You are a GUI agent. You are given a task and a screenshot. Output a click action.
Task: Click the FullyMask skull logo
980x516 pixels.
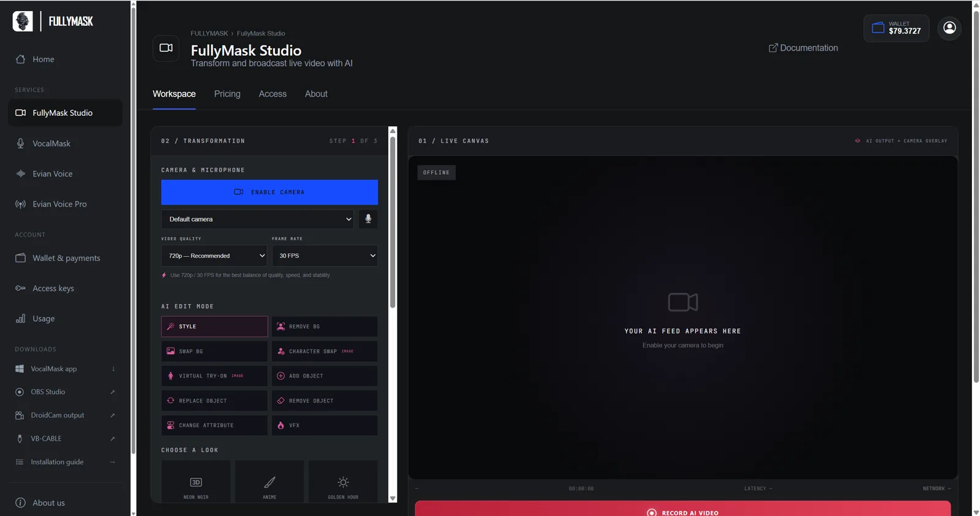pos(23,21)
